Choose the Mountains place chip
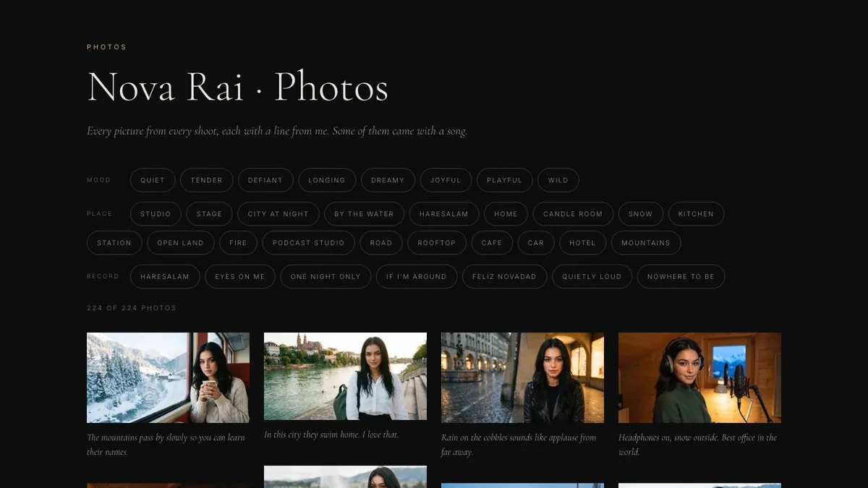The image size is (868, 488). click(x=646, y=243)
